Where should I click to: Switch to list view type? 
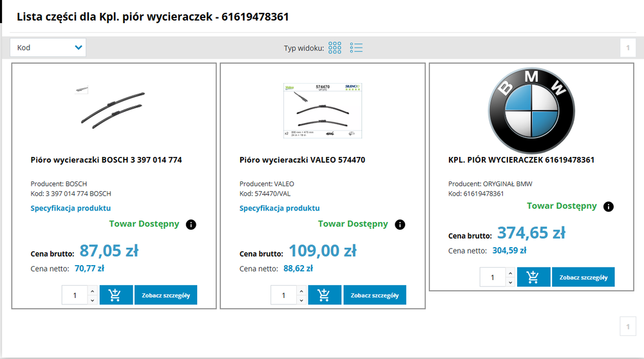(356, 48)
